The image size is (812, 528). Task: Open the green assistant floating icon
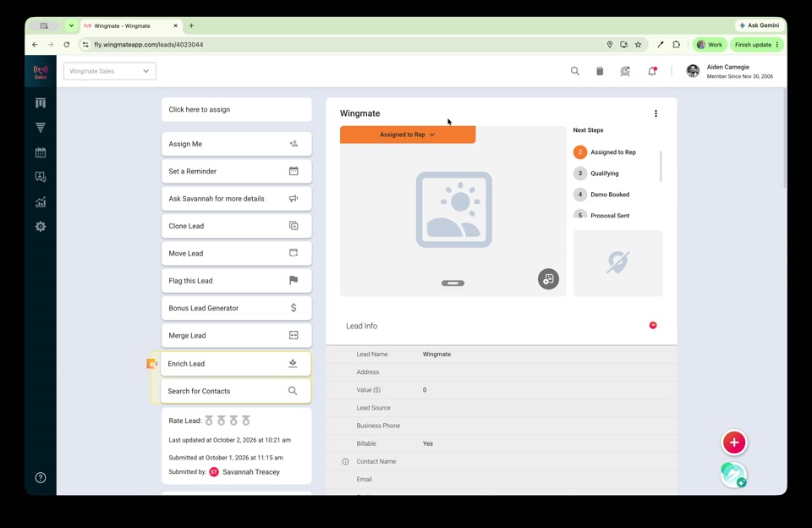733,475
